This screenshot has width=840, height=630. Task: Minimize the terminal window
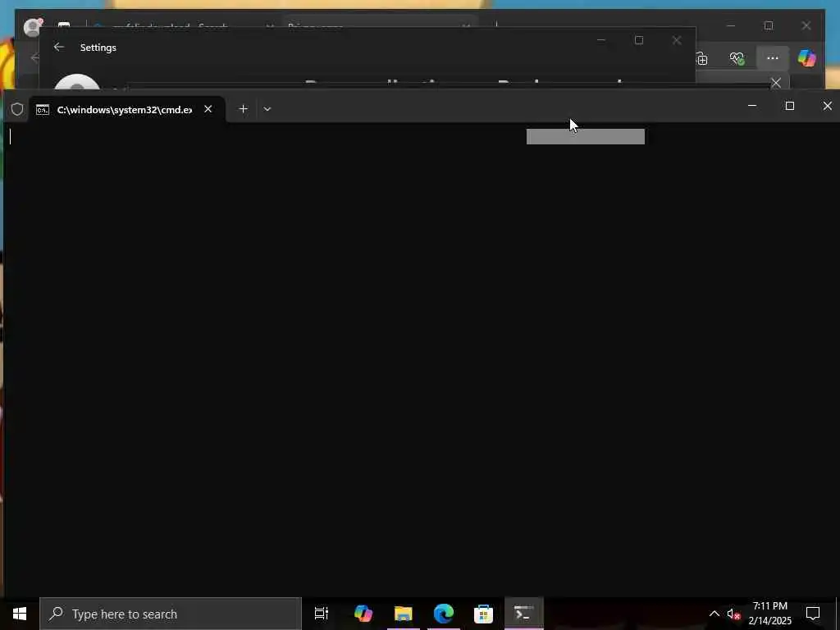click(x=752, y=106)
